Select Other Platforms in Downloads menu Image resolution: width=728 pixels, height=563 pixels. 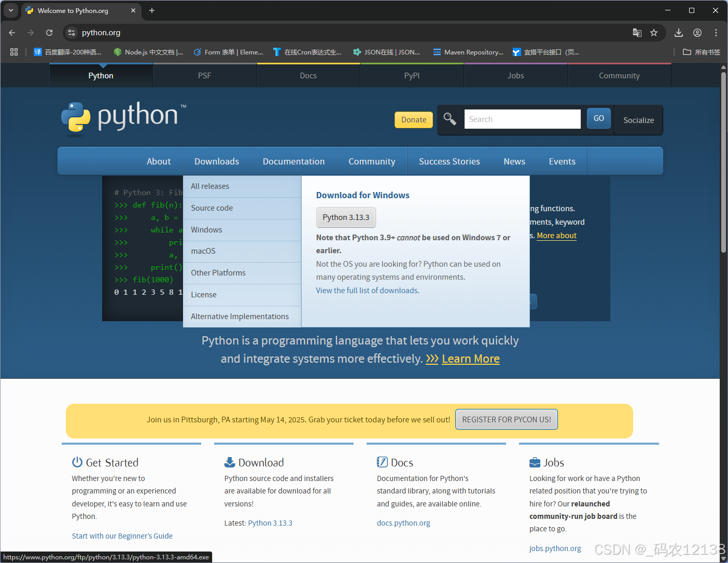pos(242,273)
